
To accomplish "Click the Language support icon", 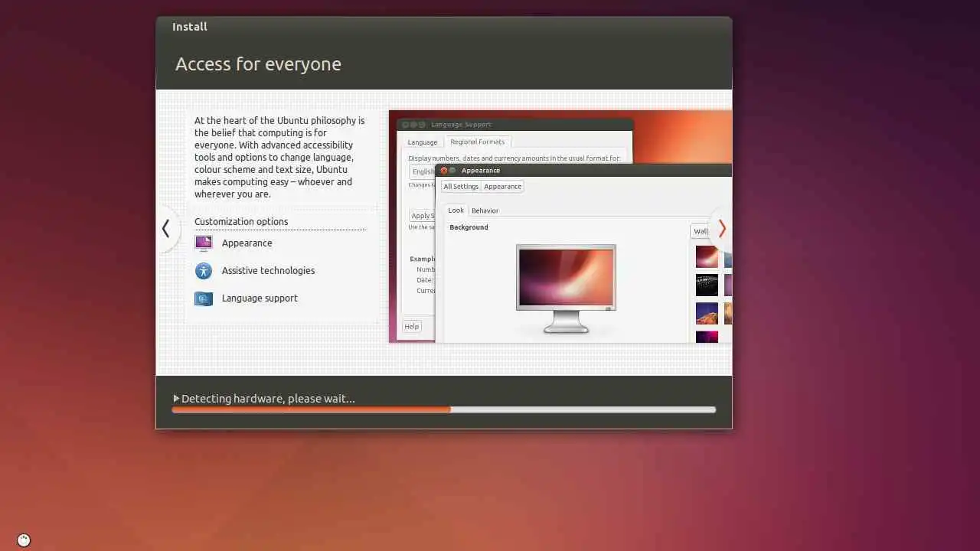I will coord(204,298).
